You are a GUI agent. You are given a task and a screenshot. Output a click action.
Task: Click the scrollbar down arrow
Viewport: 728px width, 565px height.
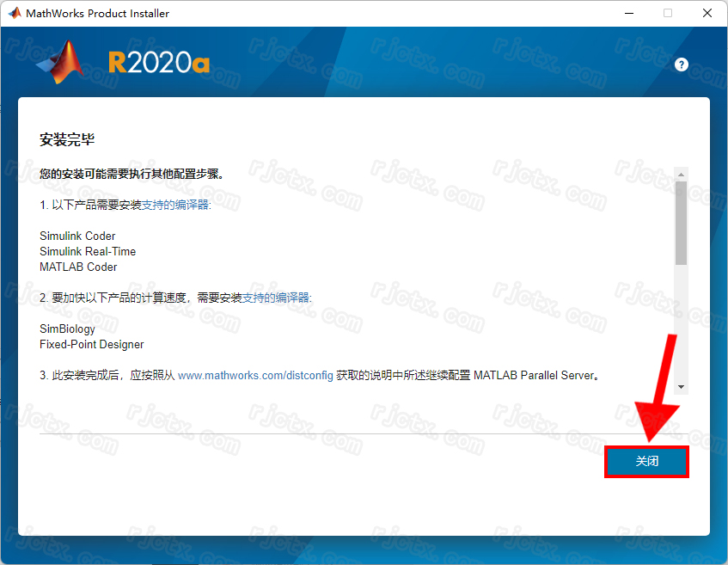pos(681,387)
